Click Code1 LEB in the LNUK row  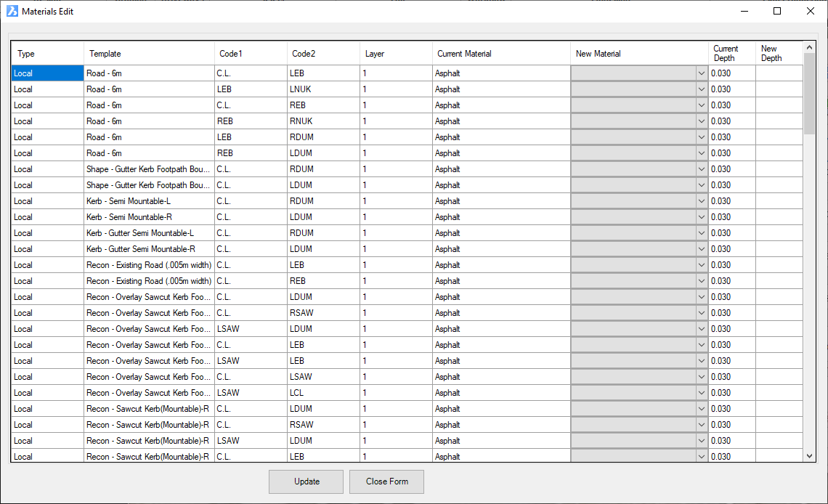click(x=251, y=89)
